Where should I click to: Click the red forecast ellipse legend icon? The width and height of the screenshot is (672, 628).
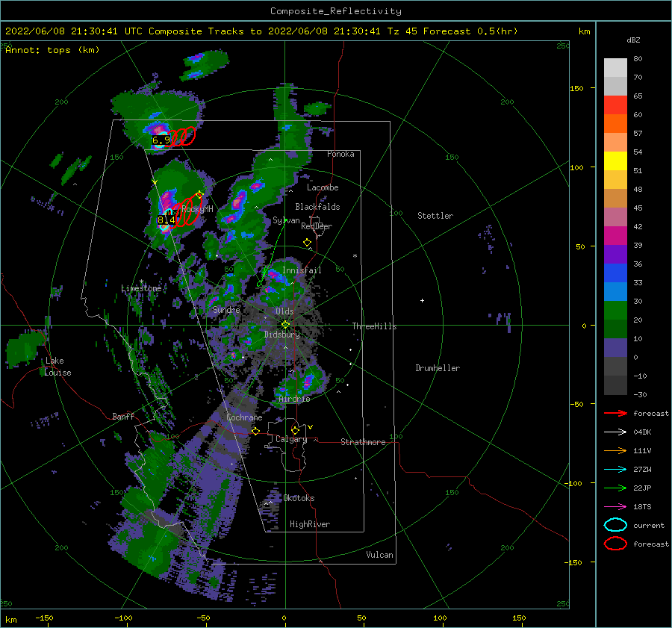tap(615, 544)
